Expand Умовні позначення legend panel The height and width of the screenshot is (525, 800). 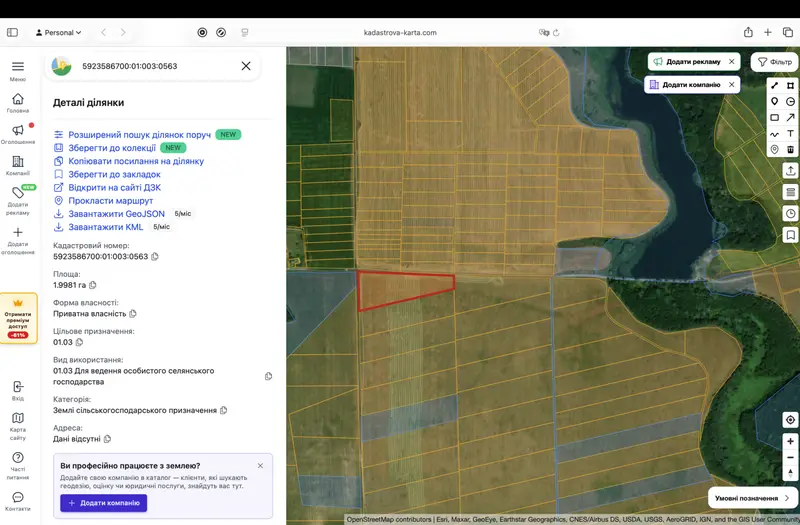(752, 498)
